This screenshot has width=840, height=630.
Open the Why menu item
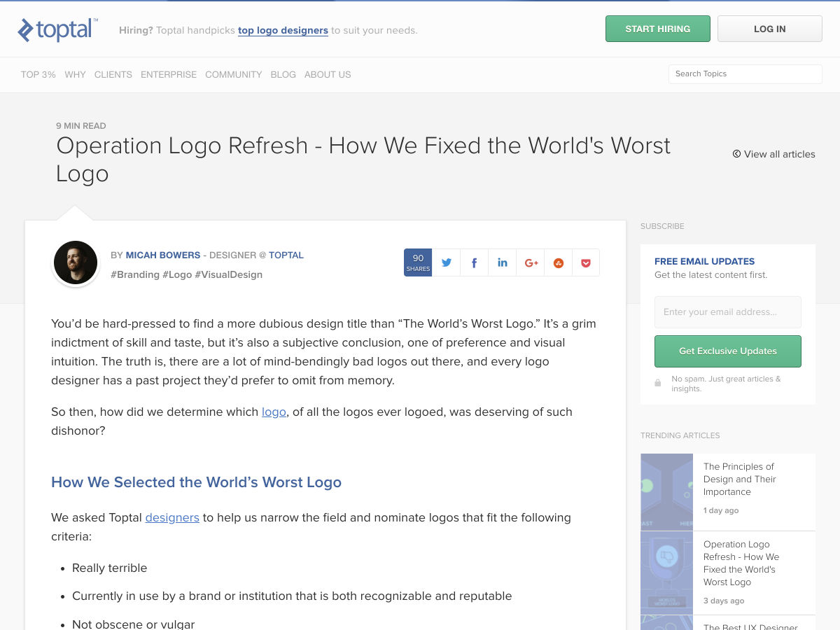pos(75,74)
